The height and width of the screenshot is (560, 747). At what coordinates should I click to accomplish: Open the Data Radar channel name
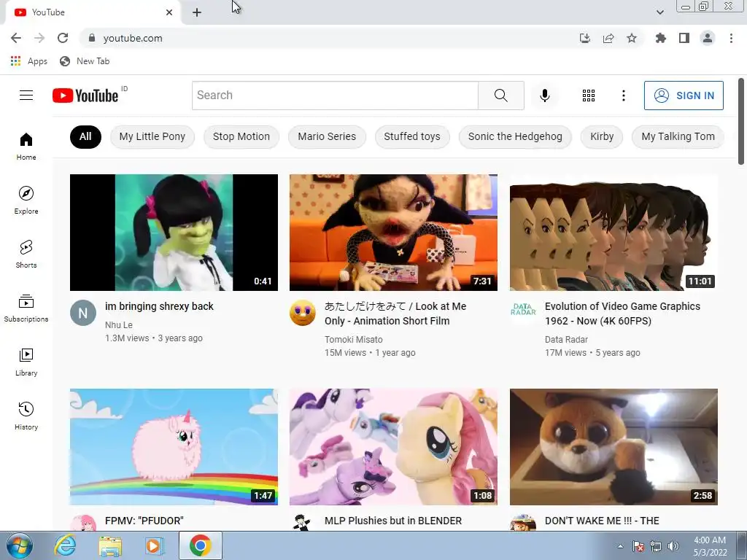click(x=566, y=340)
